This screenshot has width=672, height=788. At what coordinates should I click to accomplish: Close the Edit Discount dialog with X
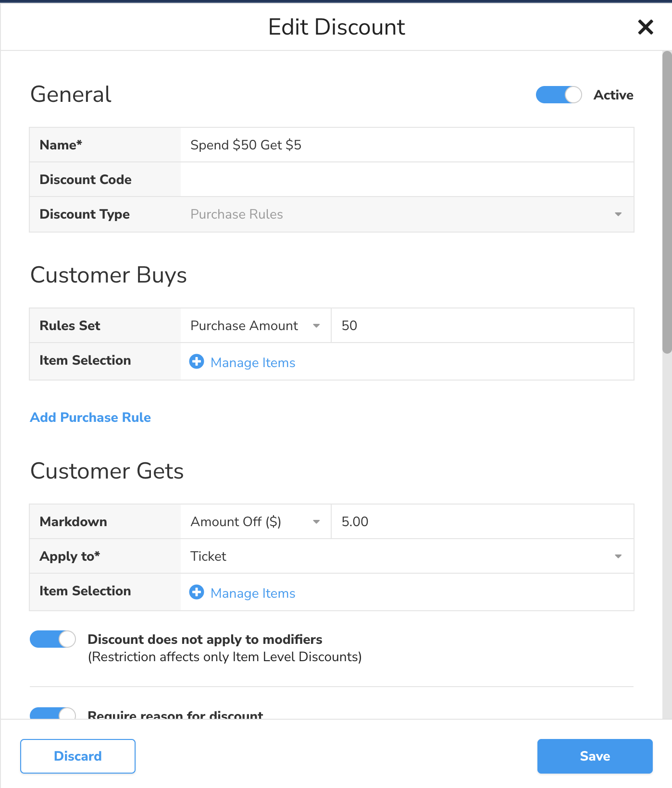click(645, 27)
